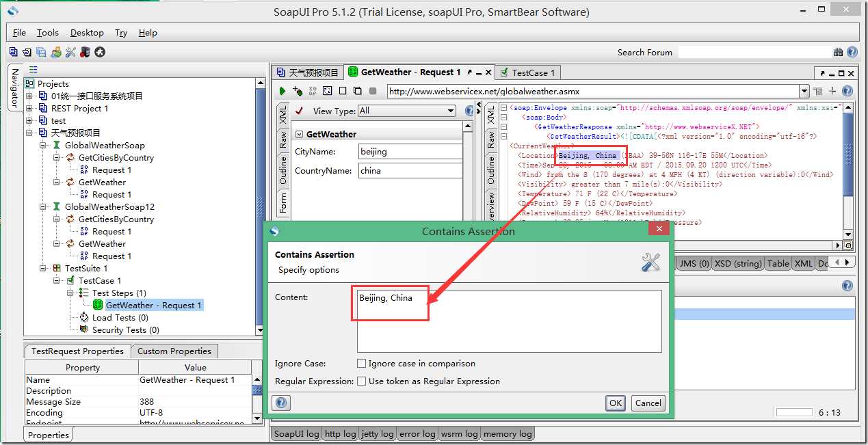
Task: Click help icon at right of endpoint bar
Action: point(847,91)
